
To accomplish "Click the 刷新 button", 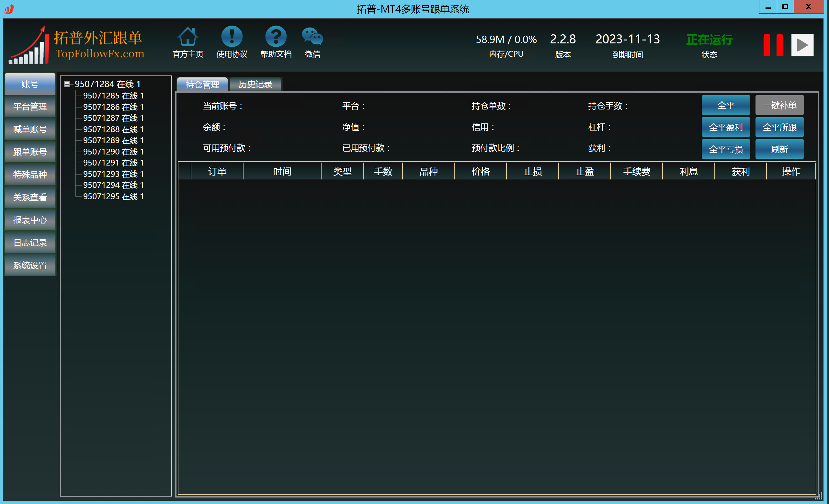I will (x=779, y=149).
